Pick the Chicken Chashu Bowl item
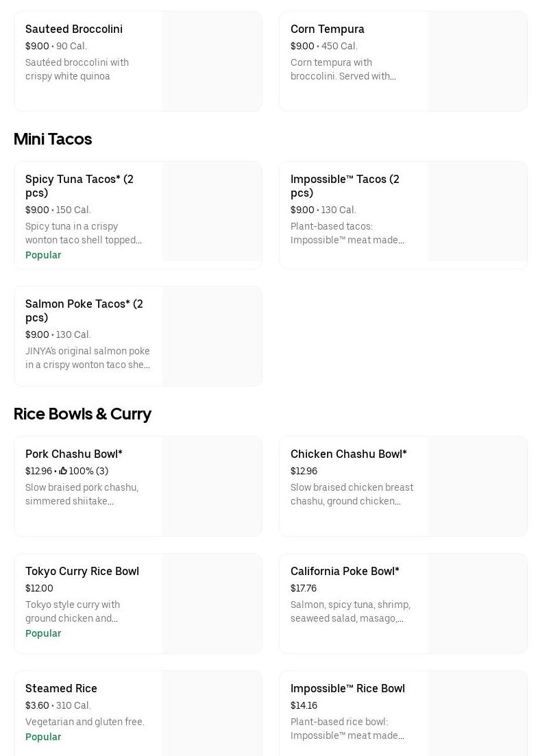551x756 pixels. point(349,454)
